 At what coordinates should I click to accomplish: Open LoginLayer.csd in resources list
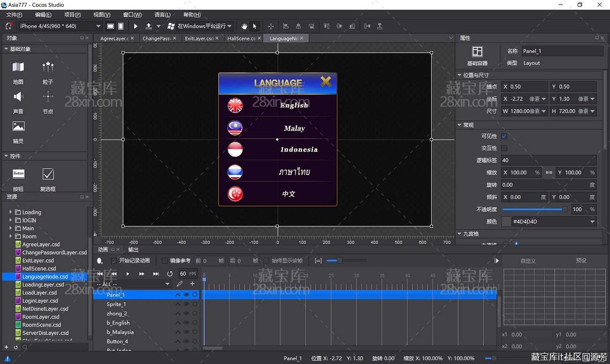click(40, 301)
